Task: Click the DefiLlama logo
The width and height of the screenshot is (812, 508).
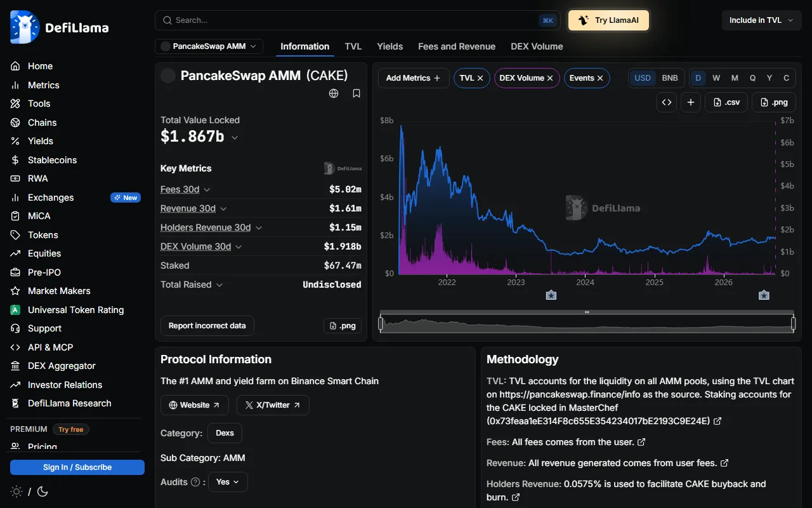Action: click(60, 27)
